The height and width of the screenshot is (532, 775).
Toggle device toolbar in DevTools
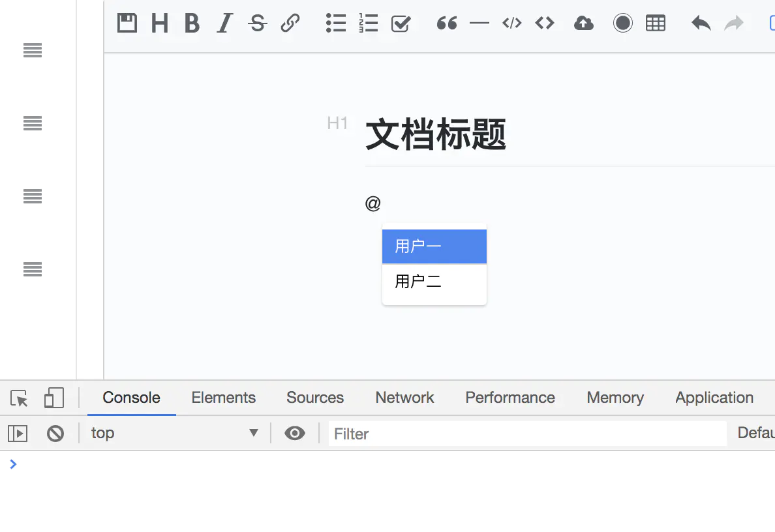click(x=54, y=398)
